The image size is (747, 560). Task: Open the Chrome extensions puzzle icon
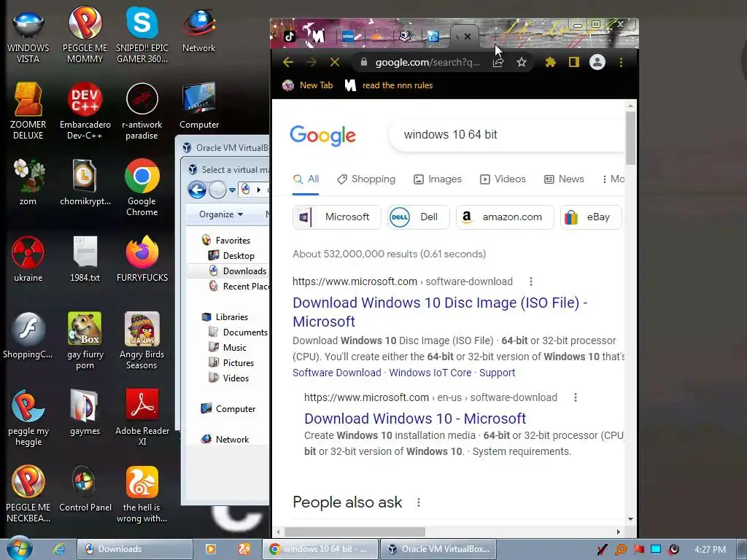550,63
